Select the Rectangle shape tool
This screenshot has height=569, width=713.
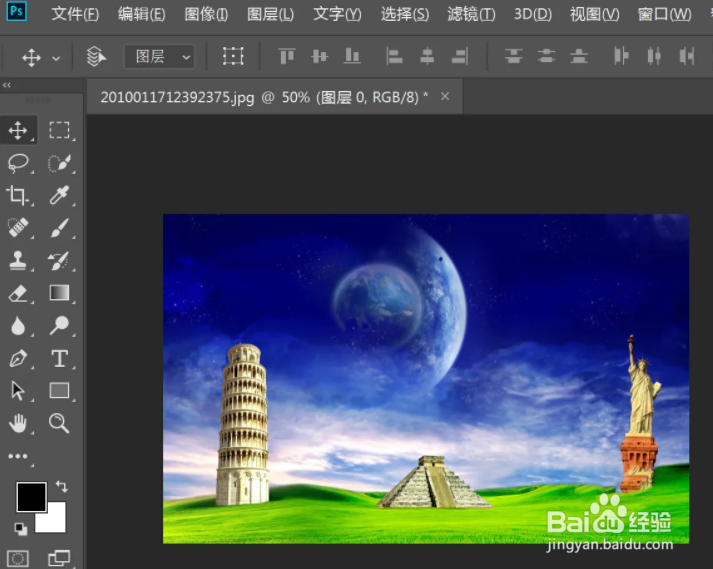[x=59, y=390]
